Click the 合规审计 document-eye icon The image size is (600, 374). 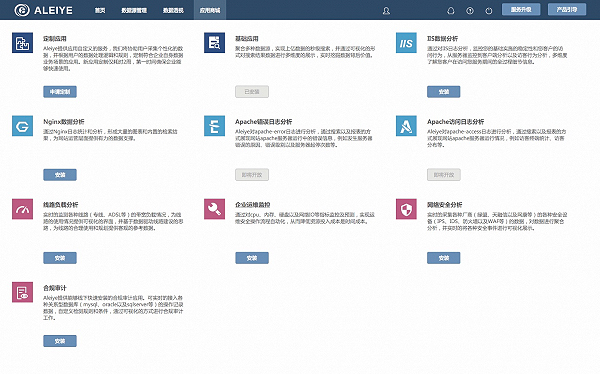pos(22,292)
